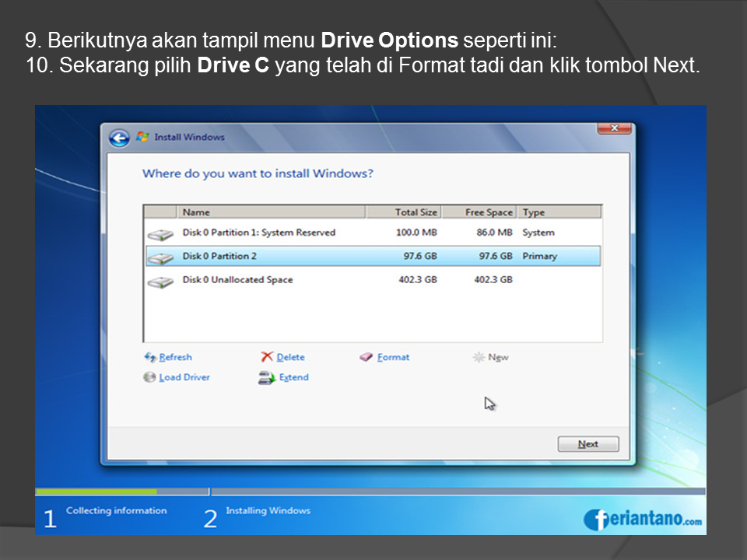Sort partitions by Name column

pyautogui.click(x=271, y=212)
